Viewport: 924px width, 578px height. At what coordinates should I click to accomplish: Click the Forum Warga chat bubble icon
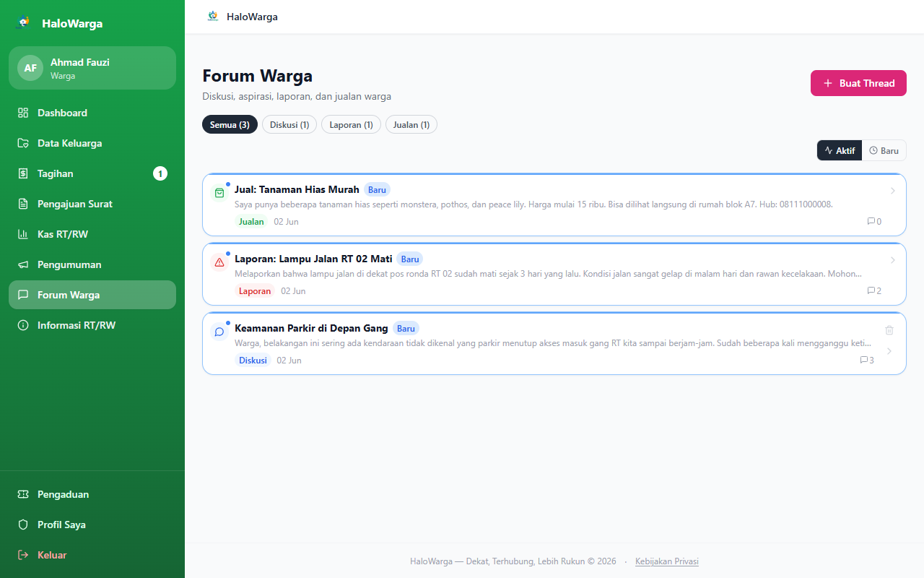[x=23, y=295]
